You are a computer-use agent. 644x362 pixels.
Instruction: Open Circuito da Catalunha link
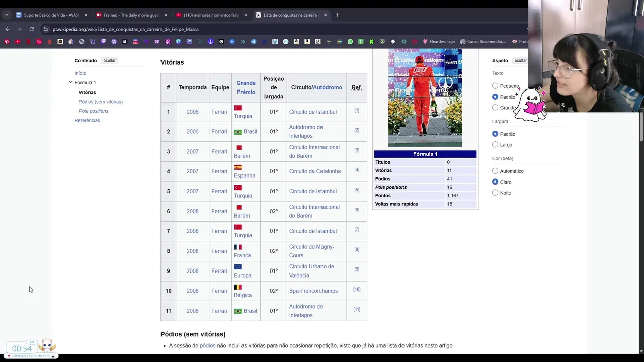(x=315, y=171)
